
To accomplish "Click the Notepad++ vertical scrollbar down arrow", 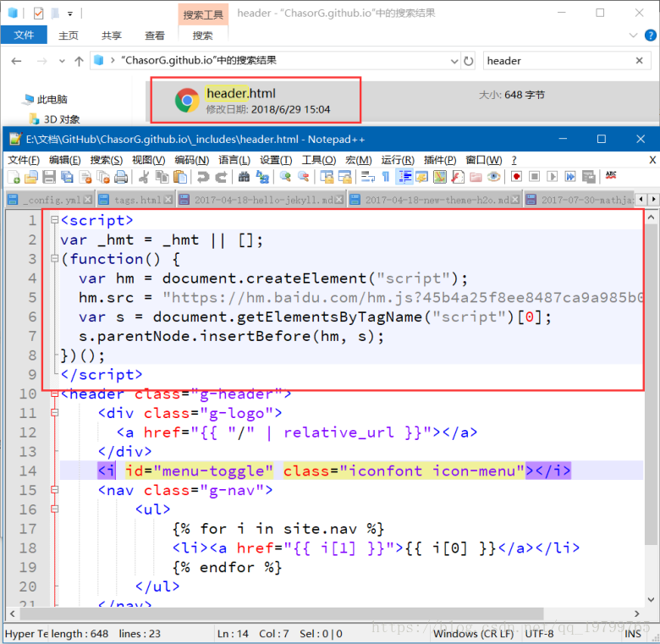I will tap(651, 599).
